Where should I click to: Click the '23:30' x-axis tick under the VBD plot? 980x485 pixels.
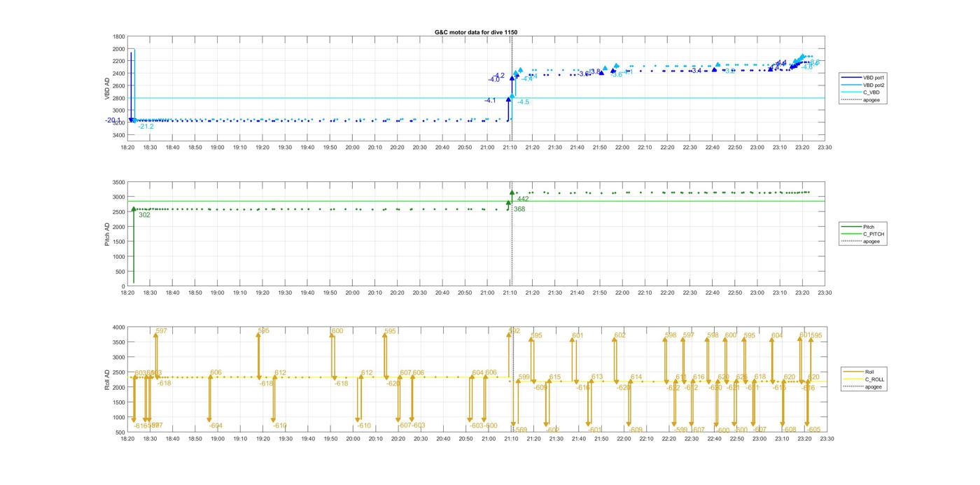[x=824, y=148]
